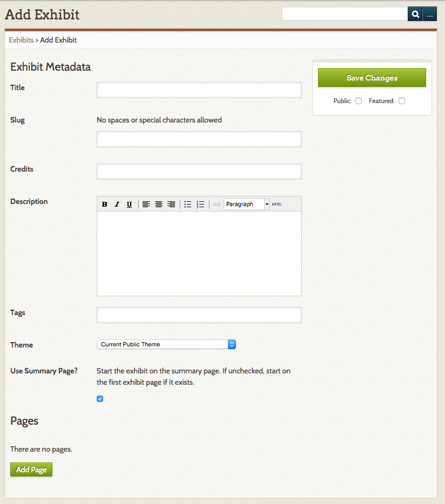Apply italic formatting in Description toolbar
The image size is (445, 504).
click(117, 205)
